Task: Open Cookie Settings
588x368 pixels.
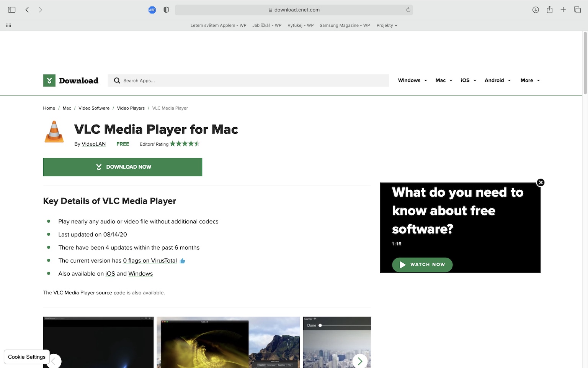Action: (27, 357)
